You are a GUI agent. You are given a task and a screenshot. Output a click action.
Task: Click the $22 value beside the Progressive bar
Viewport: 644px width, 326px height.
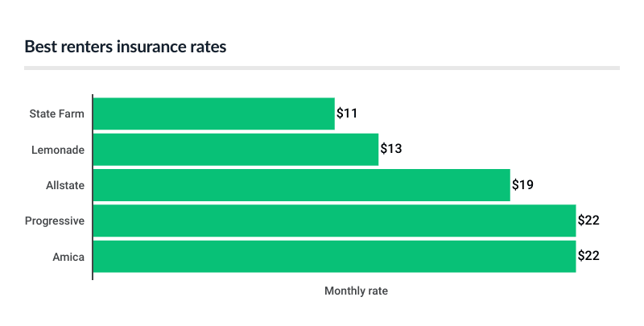pos(588,221)
